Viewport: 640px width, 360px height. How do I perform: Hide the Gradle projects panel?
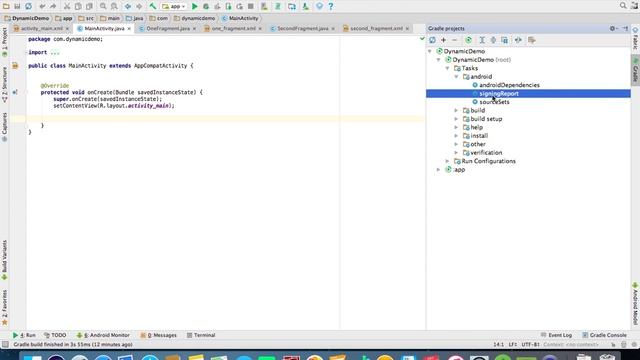[625, 29]
